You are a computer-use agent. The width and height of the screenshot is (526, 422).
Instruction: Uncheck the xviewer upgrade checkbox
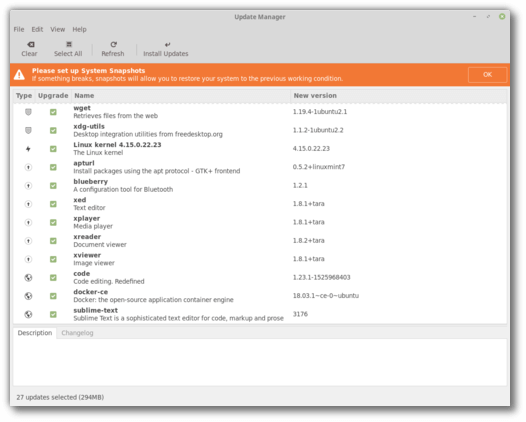click(53, 259)
